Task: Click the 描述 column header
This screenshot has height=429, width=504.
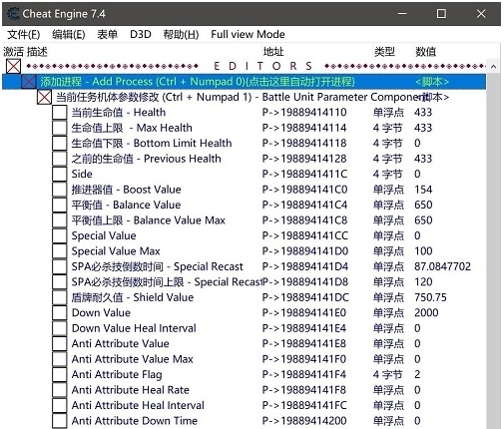Action: coord(37,52)
